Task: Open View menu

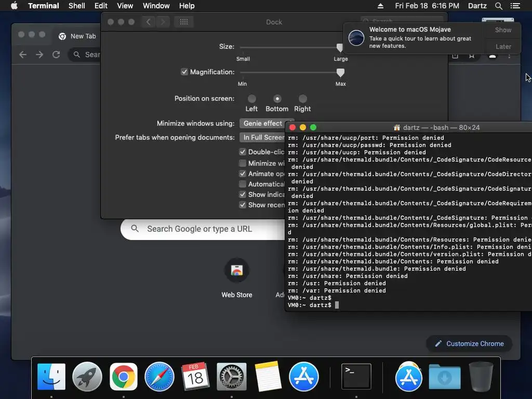Action: coord(125,6)
